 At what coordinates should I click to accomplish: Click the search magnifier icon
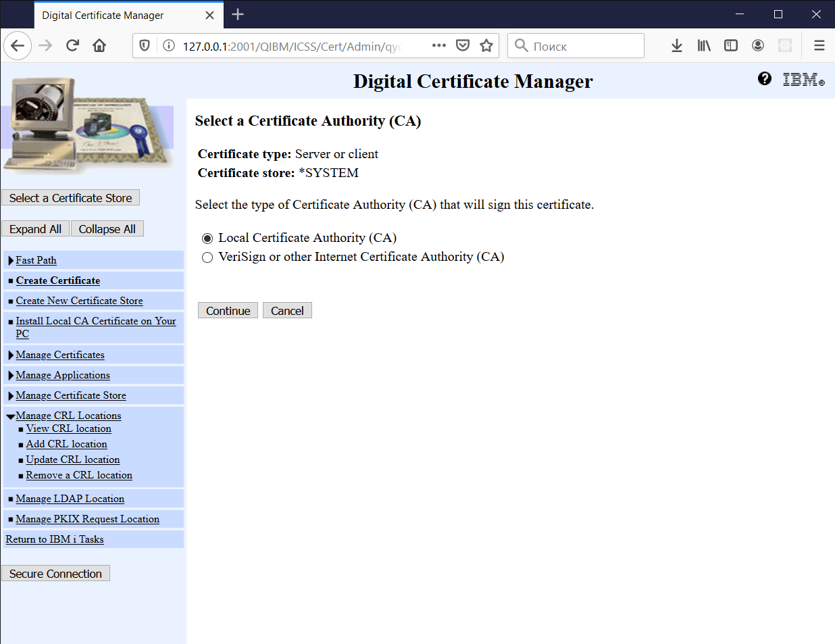(521, 45)
